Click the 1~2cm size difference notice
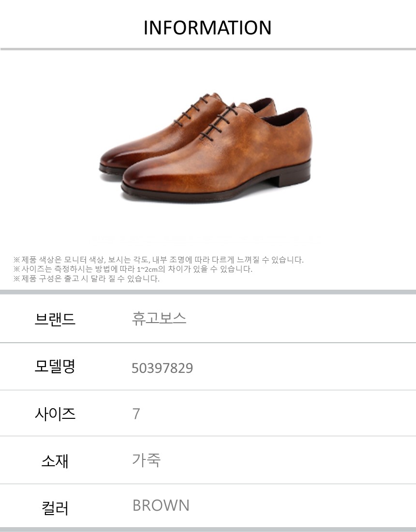 pos(133,269)
